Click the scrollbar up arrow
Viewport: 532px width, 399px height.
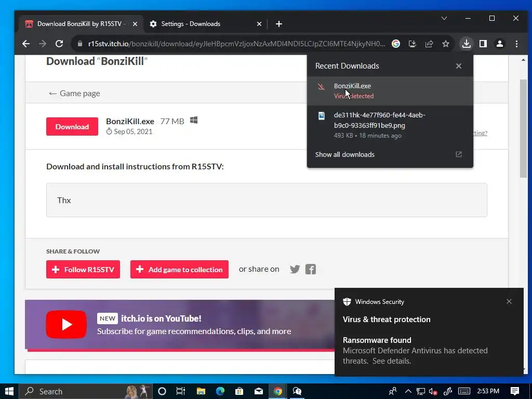(523, 60)
